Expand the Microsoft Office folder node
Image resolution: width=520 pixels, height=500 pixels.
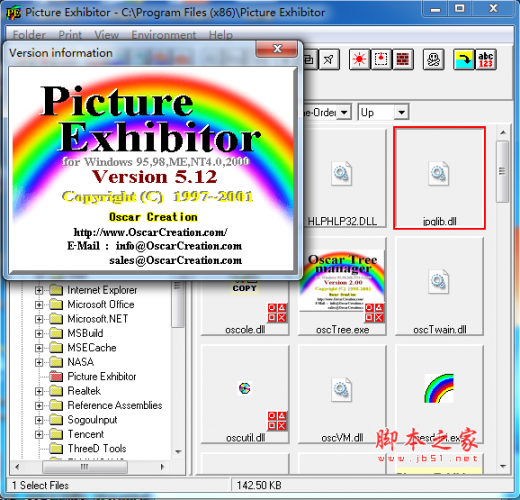[39, 305]
